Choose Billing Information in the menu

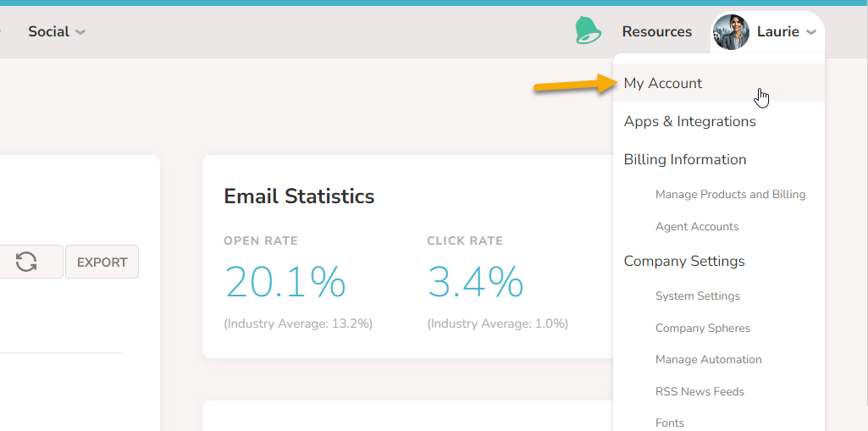click(x=684, y=159)
